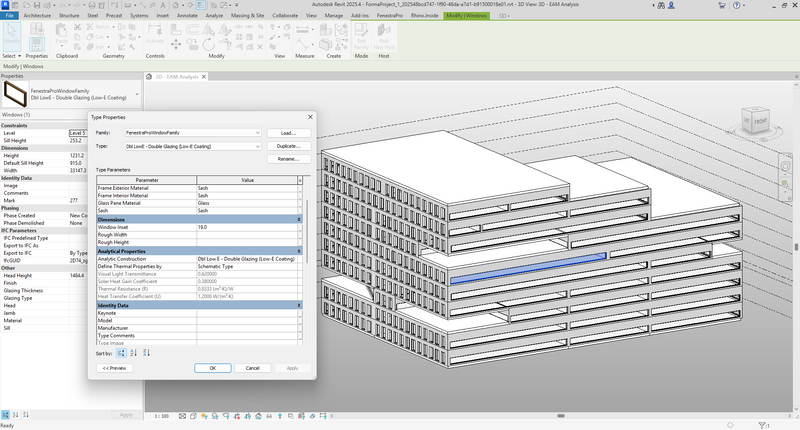This screenshot has height=430, width=800.
Task: Toggle associate button for Manufacturer row
Action: click(x=300, y=328)
